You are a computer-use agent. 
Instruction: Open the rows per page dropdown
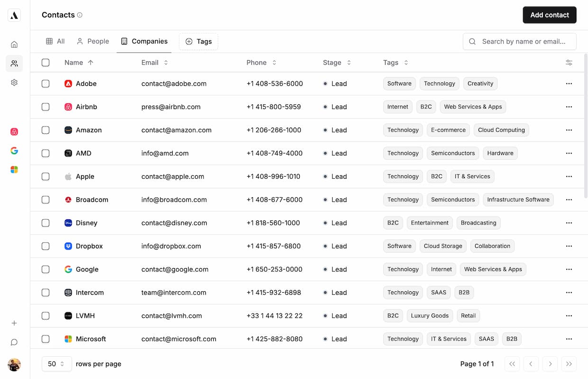coord(56,364)
